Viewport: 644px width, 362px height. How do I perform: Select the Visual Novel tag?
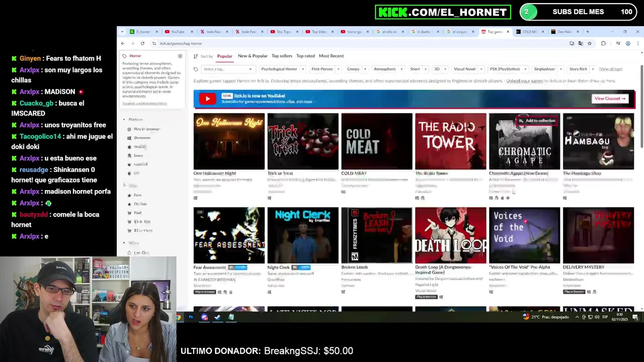[x=464, y=69]
